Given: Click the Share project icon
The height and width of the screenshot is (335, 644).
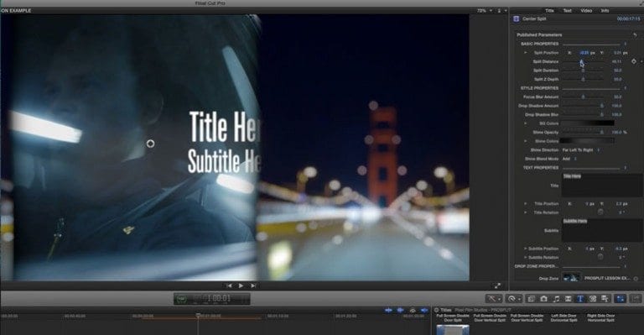Looking at the screenshot, I should [636, 299].
